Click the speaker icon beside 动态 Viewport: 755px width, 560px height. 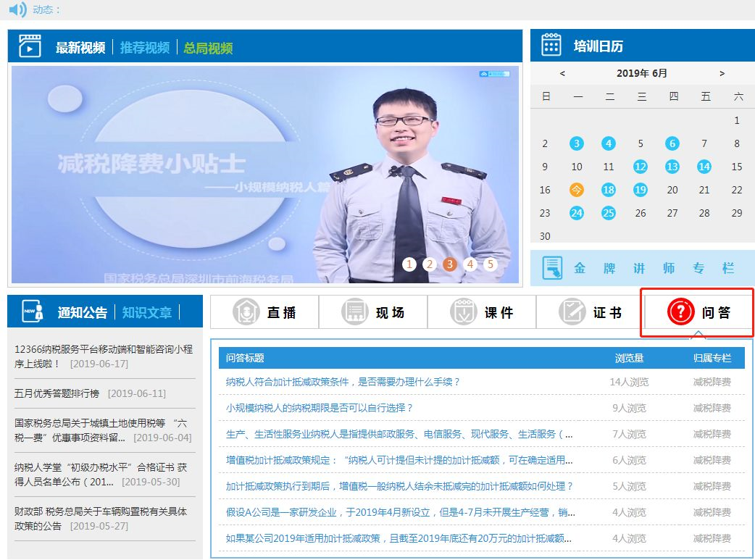[17, 9]
